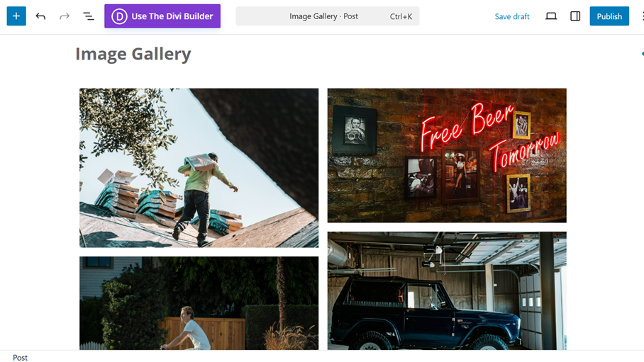Open the block inserter plus button

click(16, 16)
